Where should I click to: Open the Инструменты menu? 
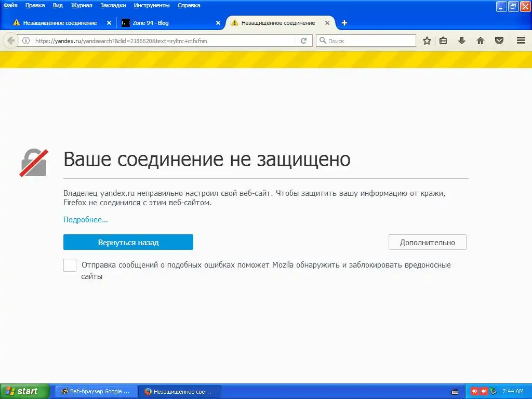152,5
